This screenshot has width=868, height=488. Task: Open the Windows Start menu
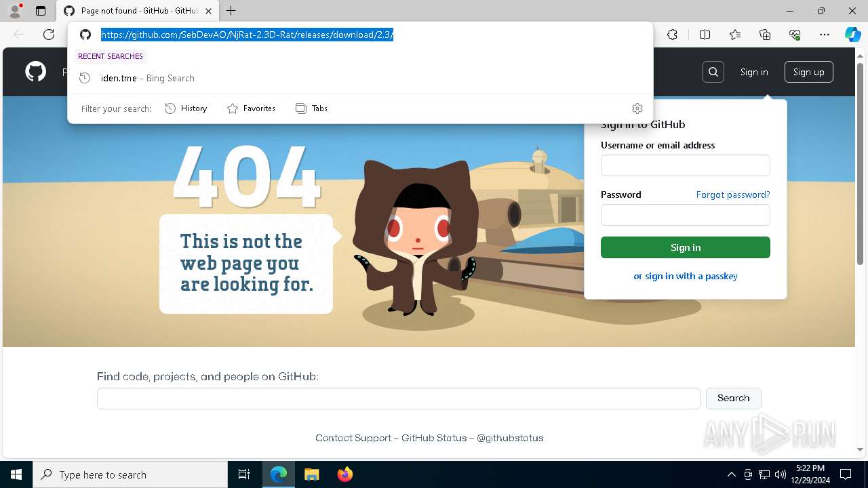[x=16, y=474]
